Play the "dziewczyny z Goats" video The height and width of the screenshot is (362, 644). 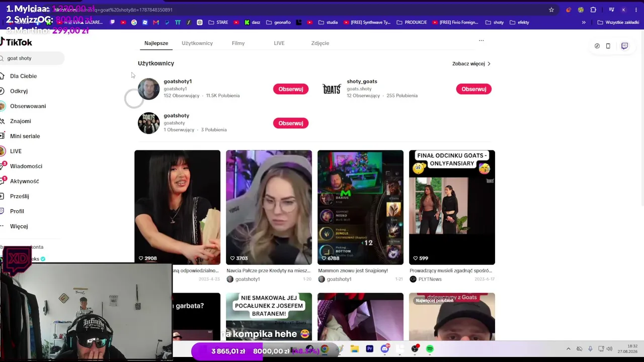452,317
